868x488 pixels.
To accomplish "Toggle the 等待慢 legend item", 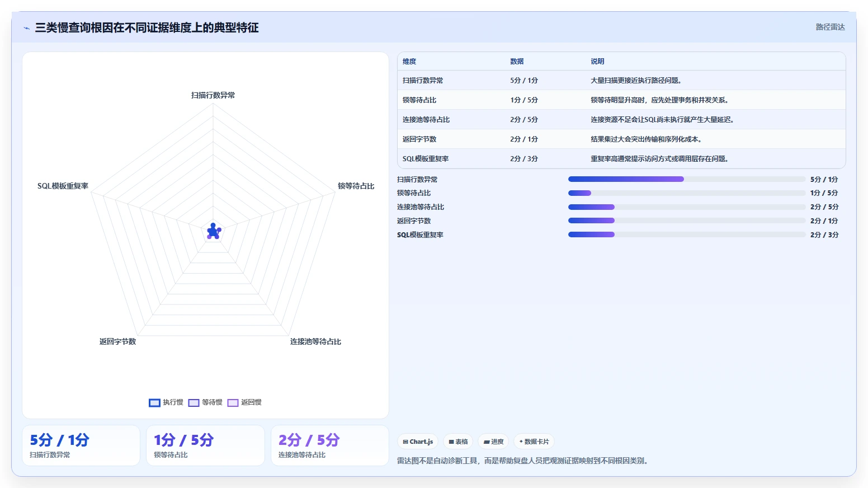I will (205, 402).
